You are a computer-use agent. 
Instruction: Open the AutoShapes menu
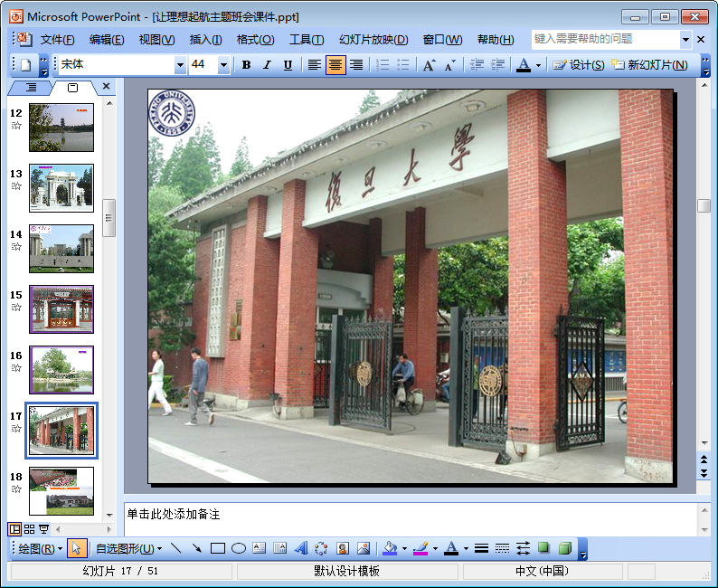coord(128,548)
